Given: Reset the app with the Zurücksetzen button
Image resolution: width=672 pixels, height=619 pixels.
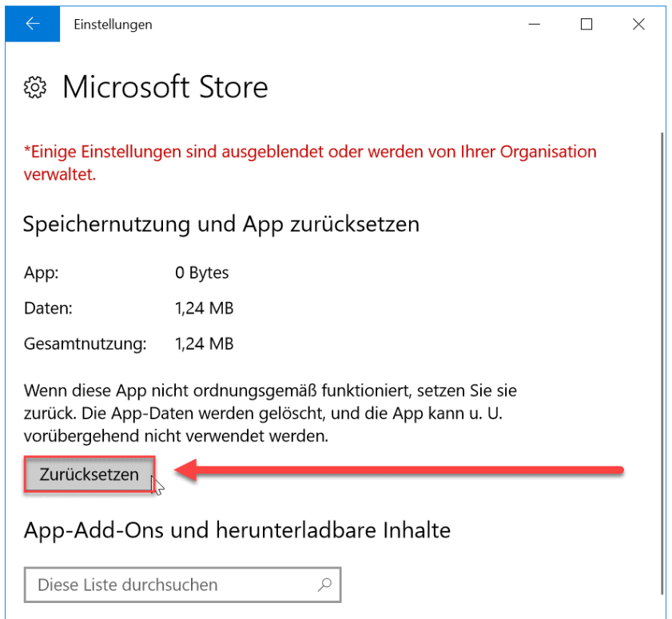Looking at the screenshot, I should pyautogui.click(x=89, y=474).
